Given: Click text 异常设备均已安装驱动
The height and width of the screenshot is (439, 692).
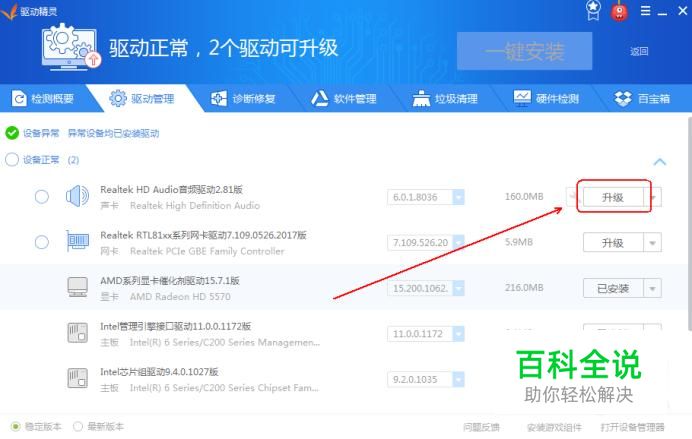Looking at the screenshot, I should (113, 133).
